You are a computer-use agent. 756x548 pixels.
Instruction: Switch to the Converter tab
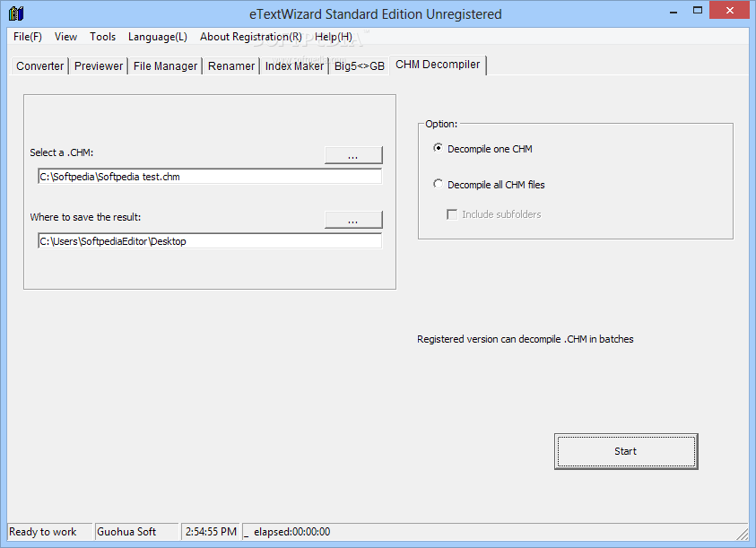(x=40, y=66)
